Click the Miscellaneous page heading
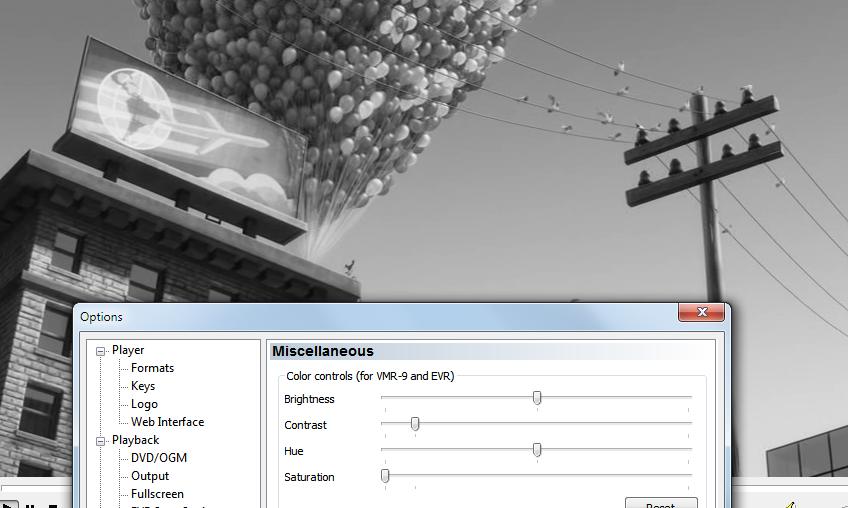848x508 pixels. point(323,351)
